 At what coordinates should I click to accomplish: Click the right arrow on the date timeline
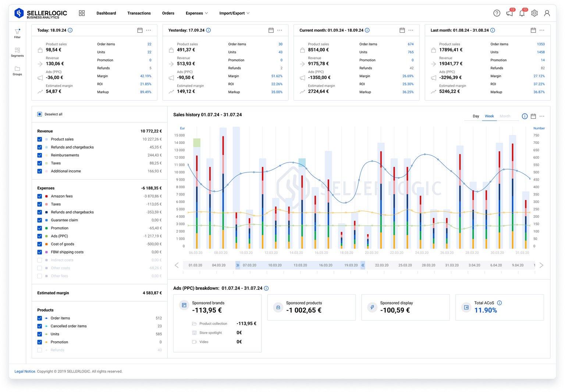coord(541,265)
